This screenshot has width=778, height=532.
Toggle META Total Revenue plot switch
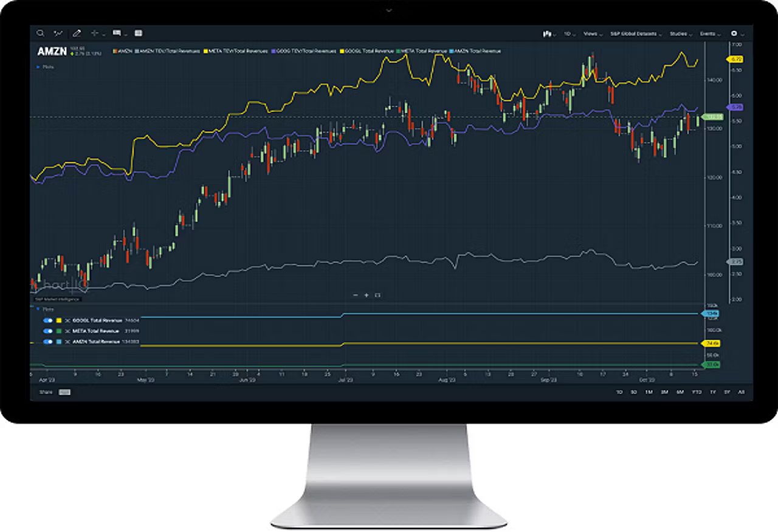pos(47,331)
